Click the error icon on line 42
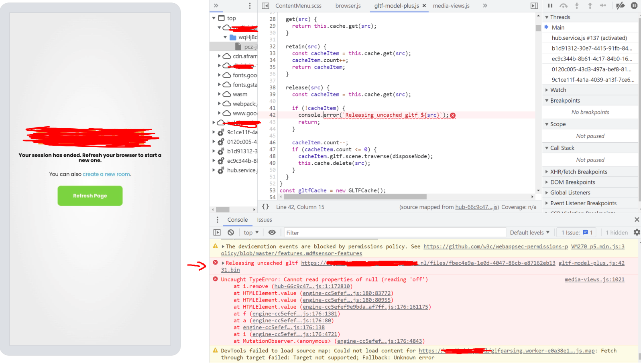Viewport: 641px width, 364px height. (453, 115)
